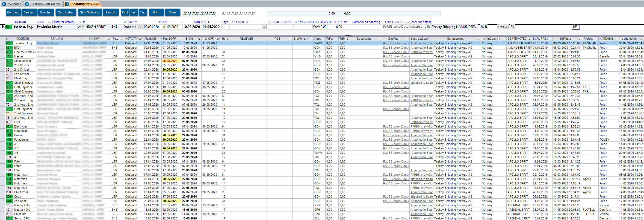Open the DocsName column header dropdown
This screenshot has width=644, height=220.
[380, 39]
